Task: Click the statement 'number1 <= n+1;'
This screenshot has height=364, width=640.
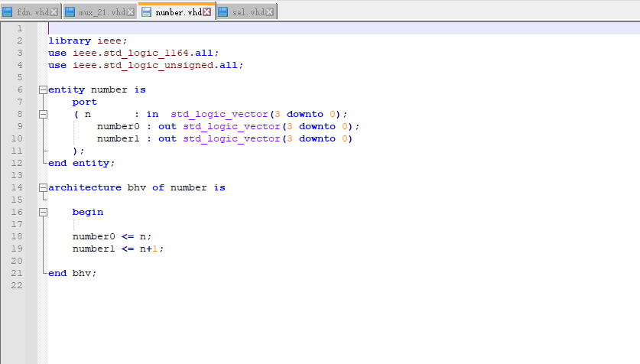Action: 119,249
